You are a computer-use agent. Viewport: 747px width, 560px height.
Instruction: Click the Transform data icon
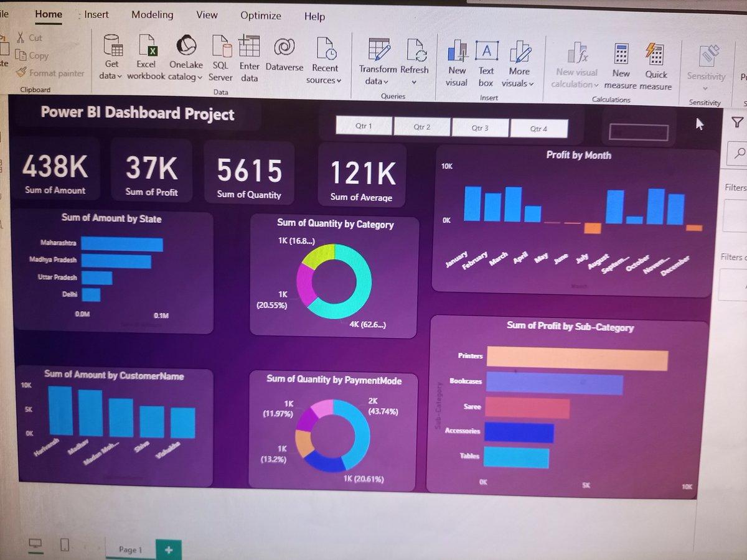click(x=378, y=50)
